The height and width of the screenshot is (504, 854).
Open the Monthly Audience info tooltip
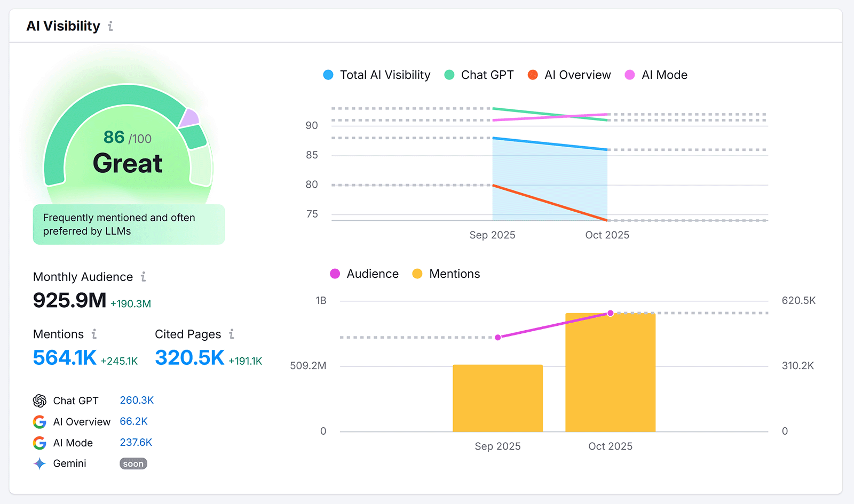point(143,277)
